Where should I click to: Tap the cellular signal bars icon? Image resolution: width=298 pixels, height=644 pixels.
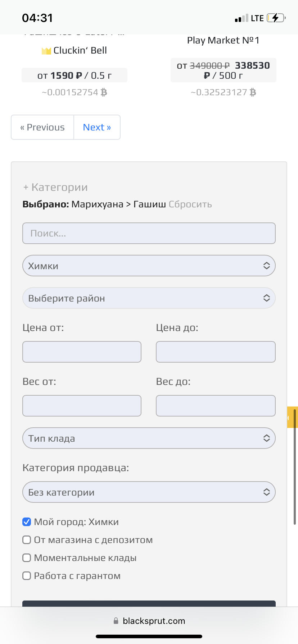pos(241,18)
